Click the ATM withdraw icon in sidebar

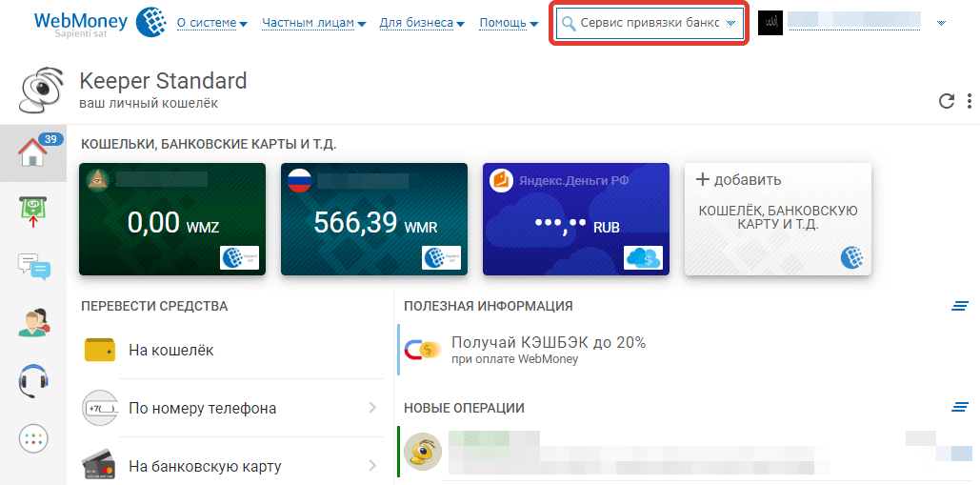[x=33, y=211]
